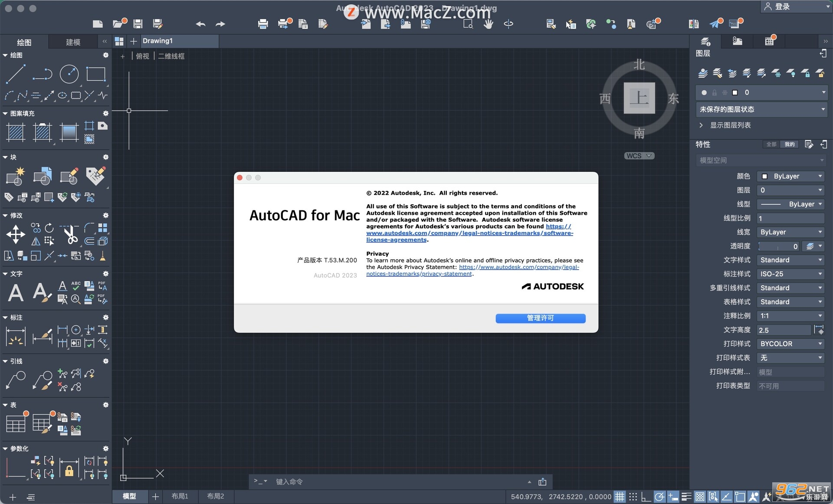This screenshot has width=833, height=504.
Task: Toggle grid display in status bar
Action: 620,497
